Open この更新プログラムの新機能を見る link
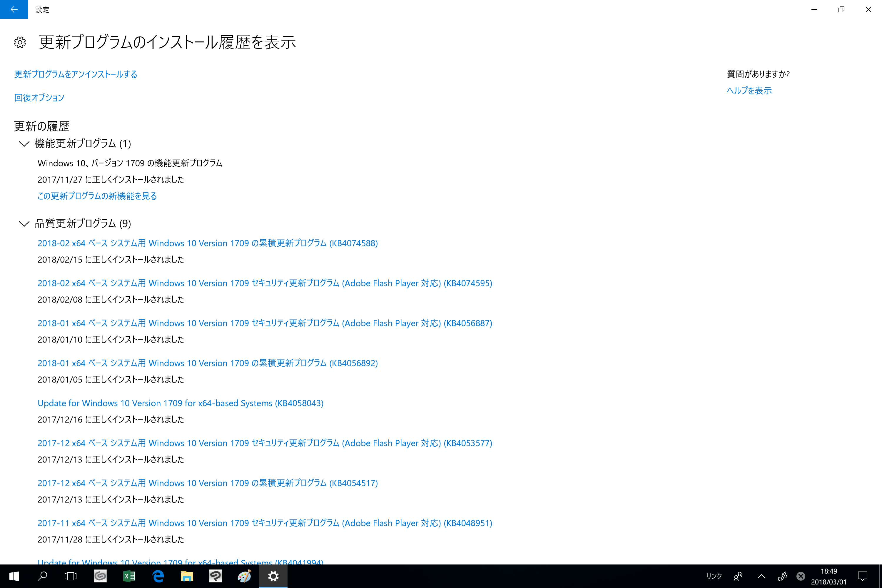This screenshot has height=588, width=882. [x=97, y=196]
